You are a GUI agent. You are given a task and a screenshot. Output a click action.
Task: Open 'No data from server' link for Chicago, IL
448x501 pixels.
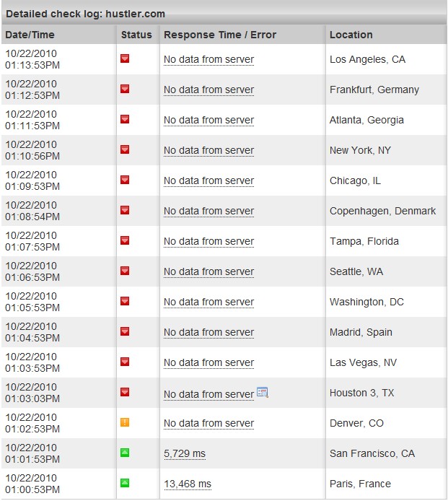[208, 180]
